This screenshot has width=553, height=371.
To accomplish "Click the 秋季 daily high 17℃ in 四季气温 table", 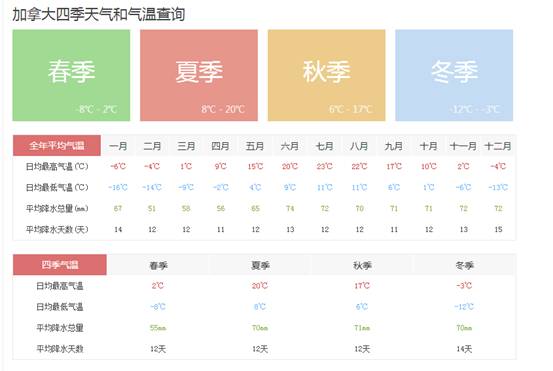I will pos(362,286).
